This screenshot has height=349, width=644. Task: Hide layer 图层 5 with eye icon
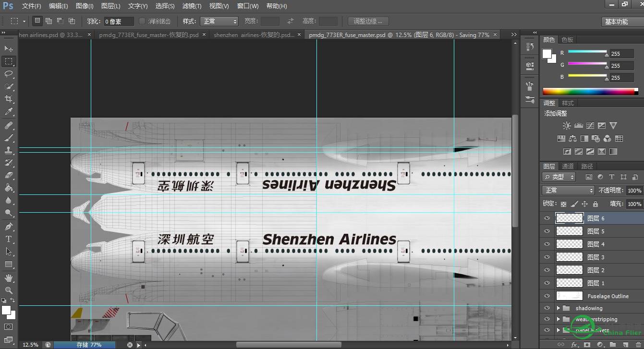[x=547, y=231]
